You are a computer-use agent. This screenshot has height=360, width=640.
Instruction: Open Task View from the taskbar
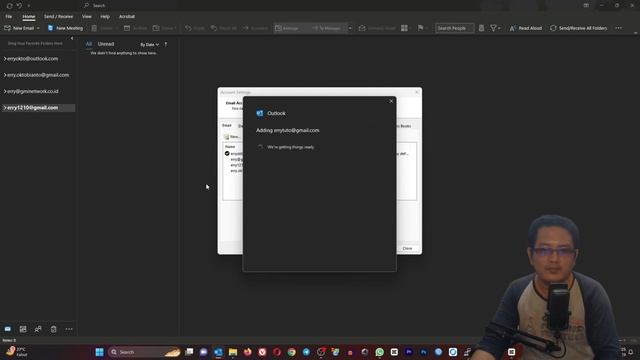[x=189, y=352]
